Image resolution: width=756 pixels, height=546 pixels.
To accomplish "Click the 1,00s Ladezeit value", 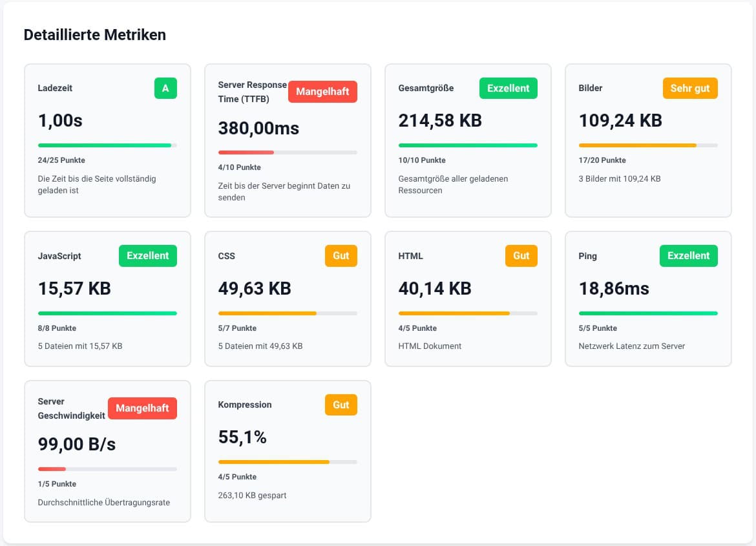I will click(x=60, y=121).
